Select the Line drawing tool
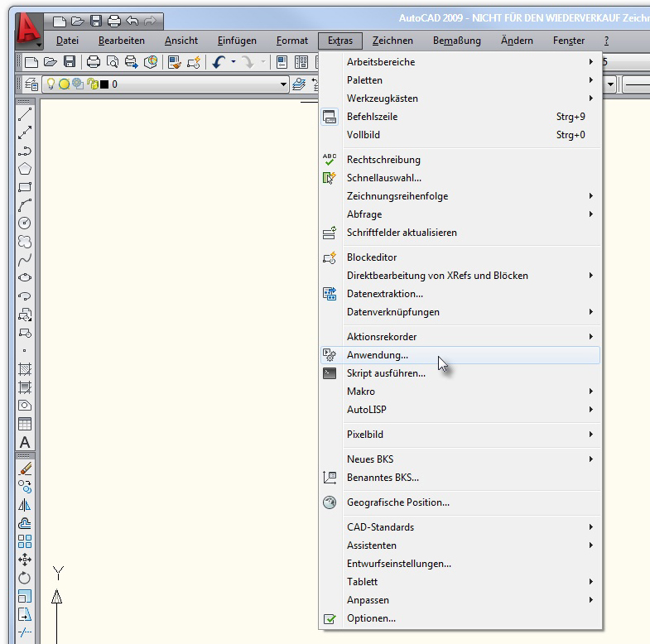 click(25, 114)
